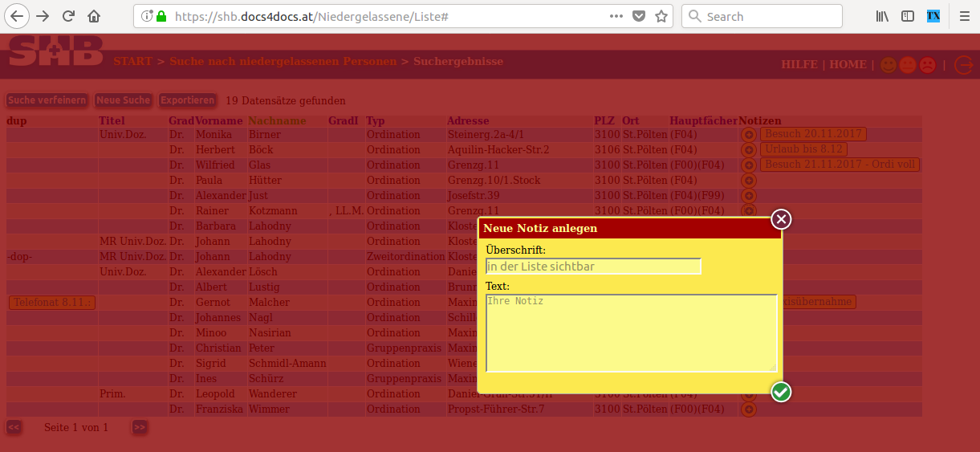980x452 pixels.
Task: Go to START breadcrumb link
Action: point(132,62)
